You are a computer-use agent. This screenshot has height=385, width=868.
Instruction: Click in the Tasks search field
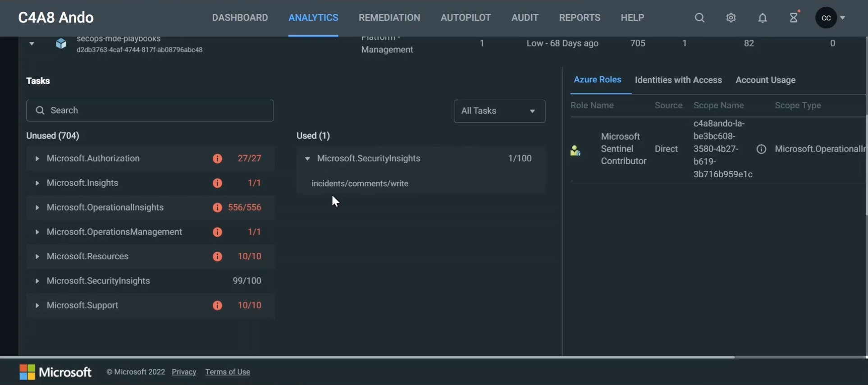pyautogui.click(x=150, y=110)
